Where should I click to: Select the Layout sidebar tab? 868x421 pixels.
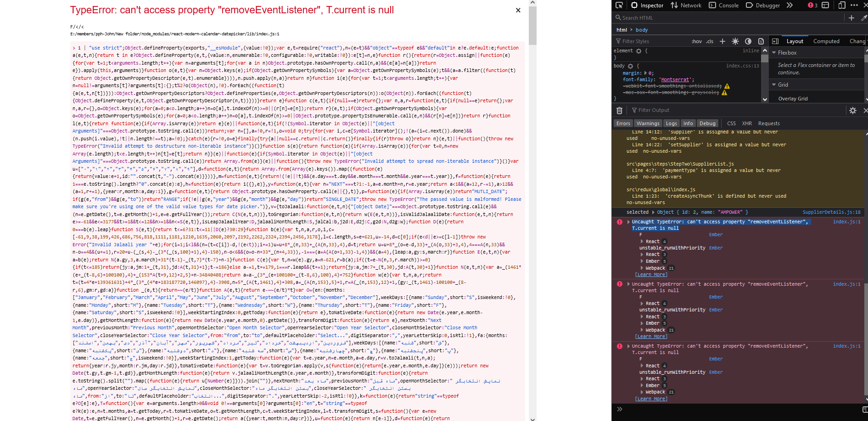point(795,41)
